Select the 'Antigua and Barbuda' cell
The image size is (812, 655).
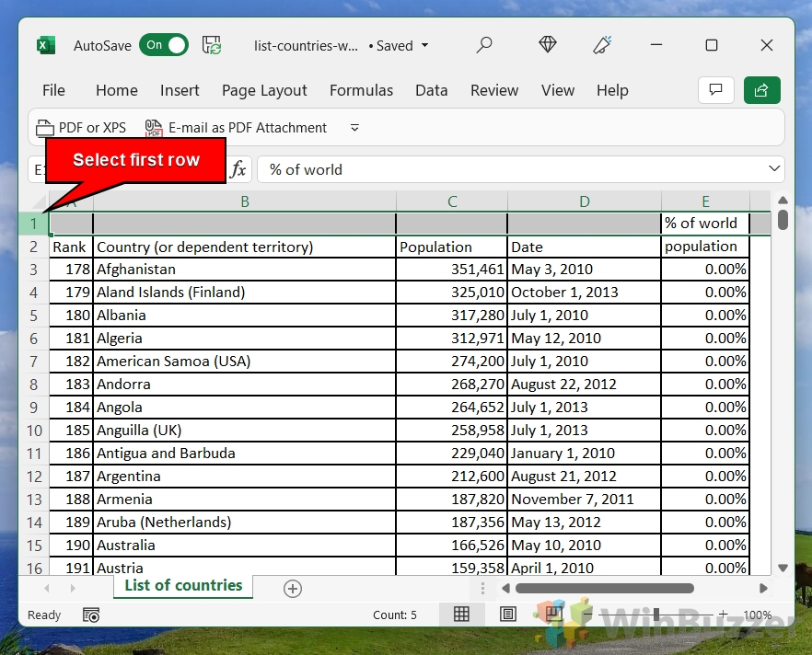tap(245, 454)
